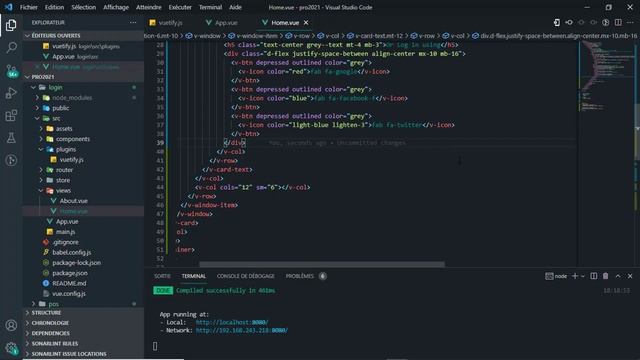Open the Network 192.168 address link

click(x=242, y=331)
